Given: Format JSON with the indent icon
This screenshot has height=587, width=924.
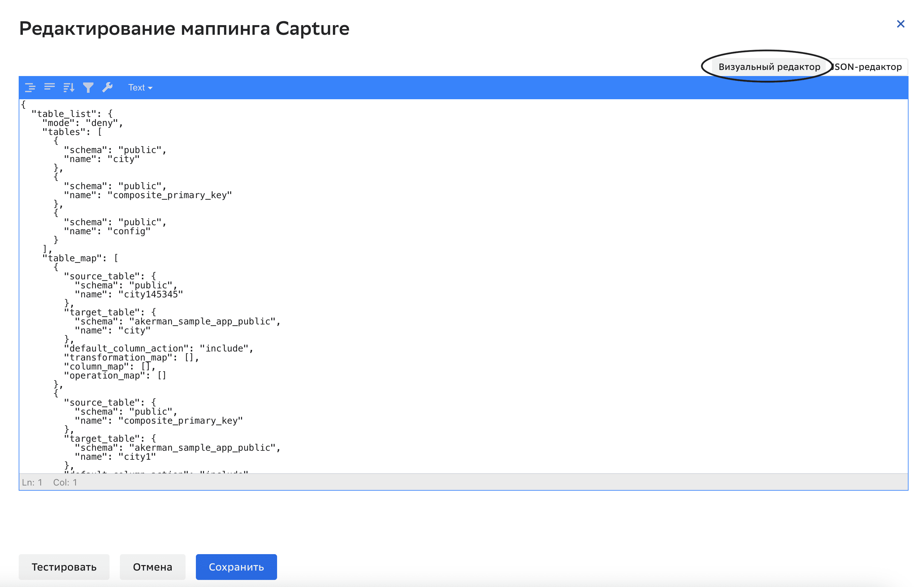Looking at the screenshot, I should pos(30,88).
